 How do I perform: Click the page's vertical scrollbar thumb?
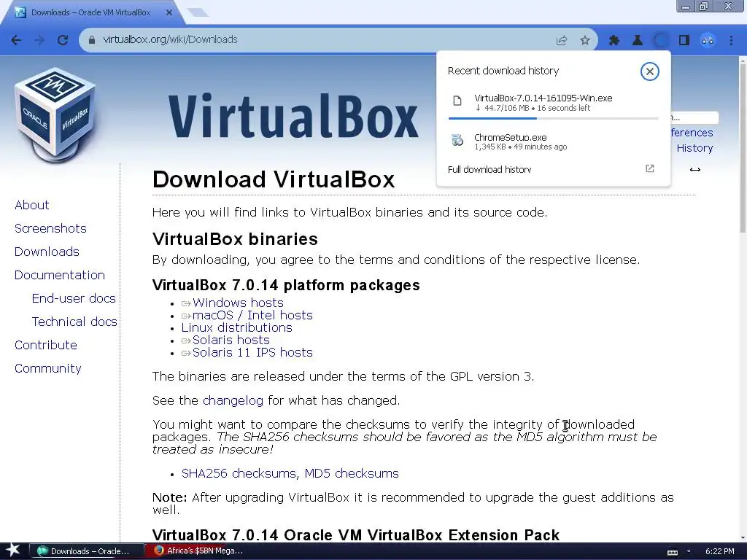pyautogui.click(x=742, y=148)
